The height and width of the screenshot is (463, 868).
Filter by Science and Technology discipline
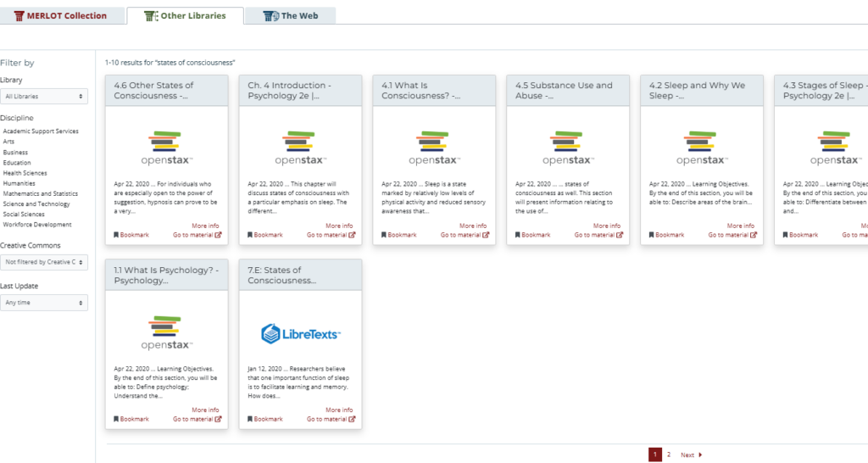(x=36, y=204)
